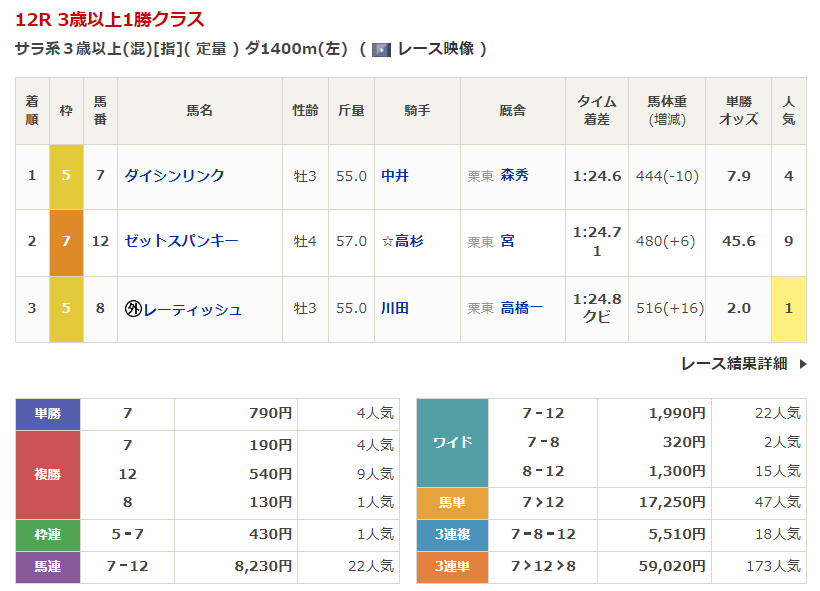
Task: Click the 3連複 payout label
Action: 452,535
